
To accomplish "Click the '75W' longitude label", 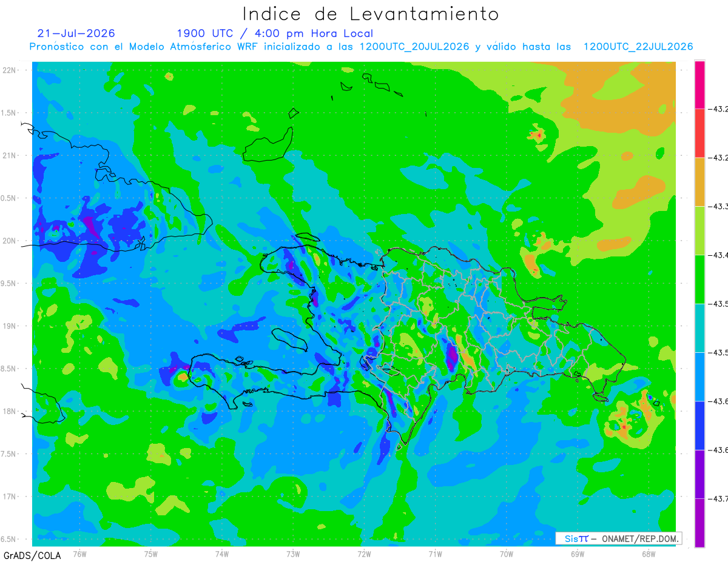I will click(x=151, y=554).
